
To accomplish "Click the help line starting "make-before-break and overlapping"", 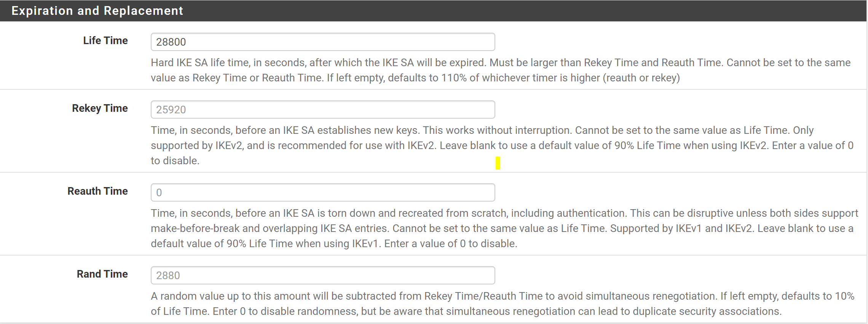I will (502, 229).
